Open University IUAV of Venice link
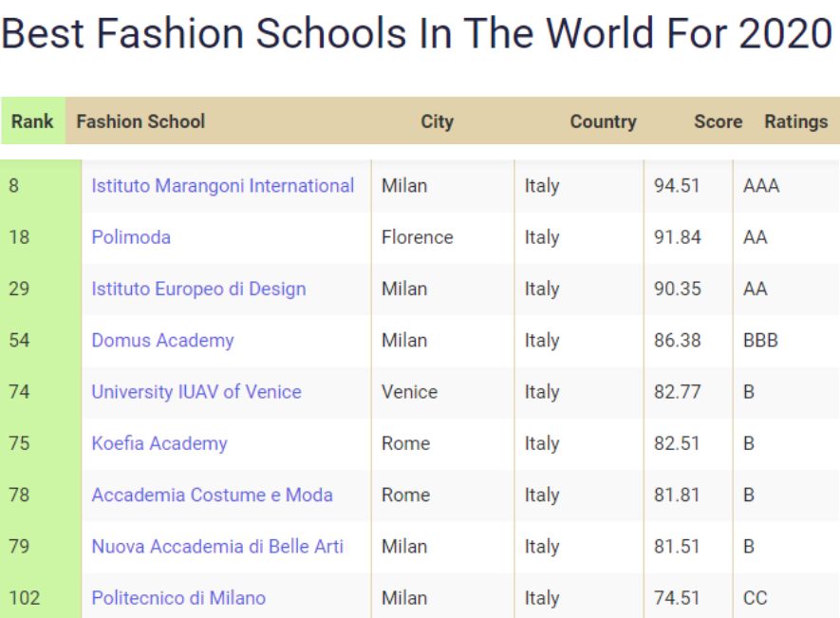 [x=196, y=392]
